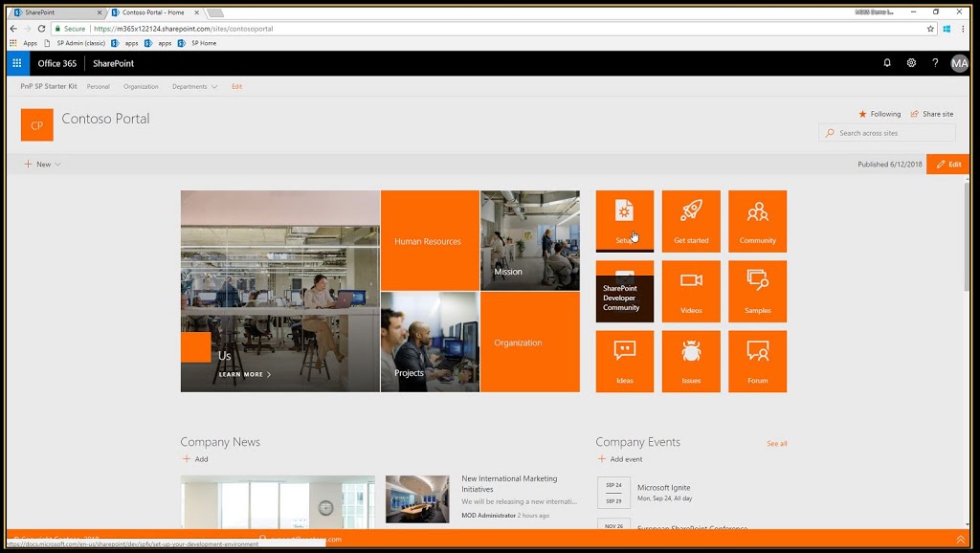Click the Edit navigation link
Viewport: 980px width, 553px height.
click(x=237, y=87)
